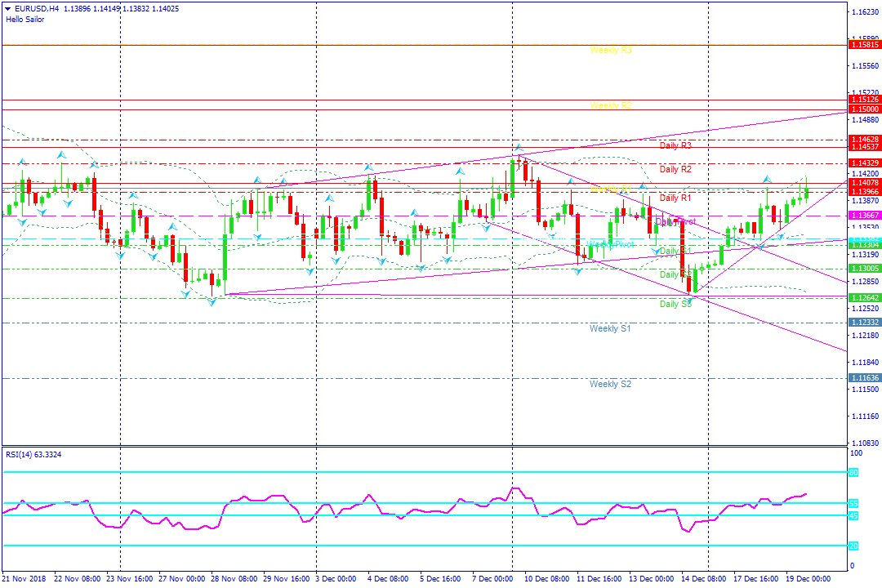This screenshot has height=588, width=882.
Task: Click the Daily R1 resistance label
Action: click(x=675, y=198)
